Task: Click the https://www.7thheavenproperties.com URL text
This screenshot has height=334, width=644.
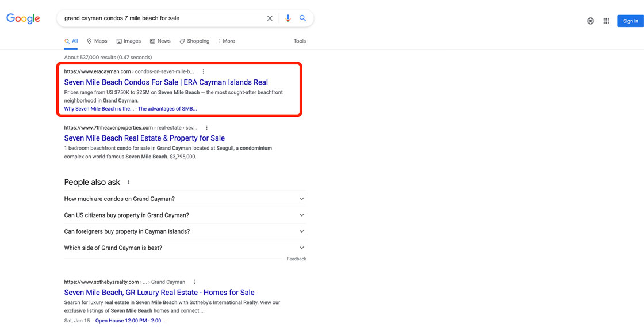Action: 109,127
